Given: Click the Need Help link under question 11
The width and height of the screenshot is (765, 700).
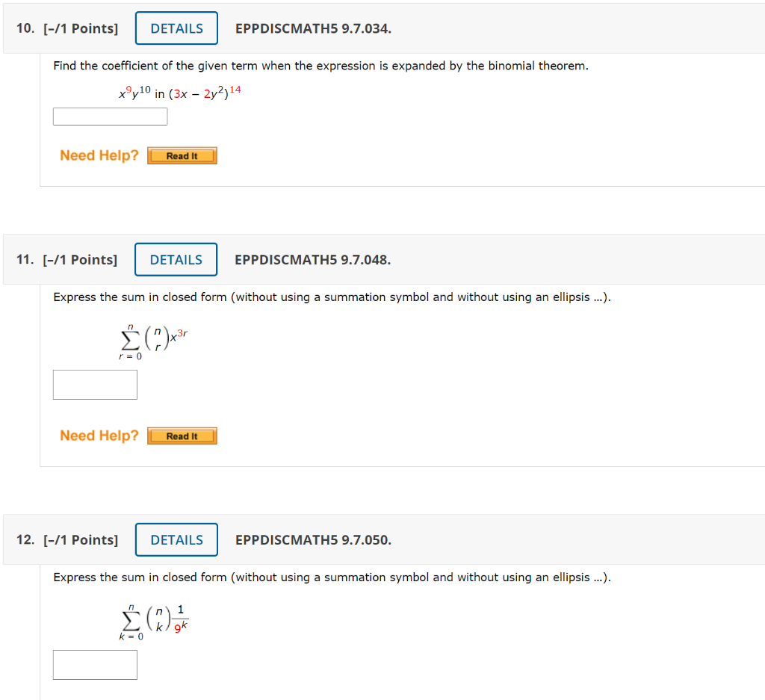Looking at the screenshot, I should click(99, 436).
